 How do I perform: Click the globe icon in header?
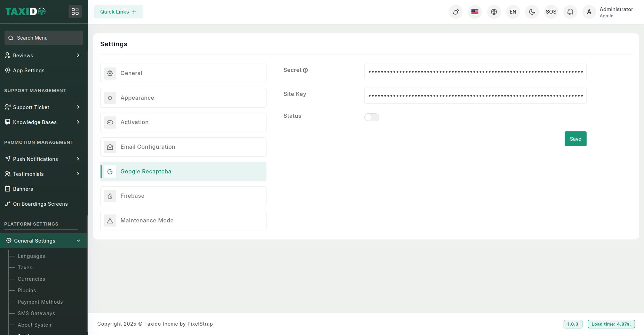click(494, 12)
